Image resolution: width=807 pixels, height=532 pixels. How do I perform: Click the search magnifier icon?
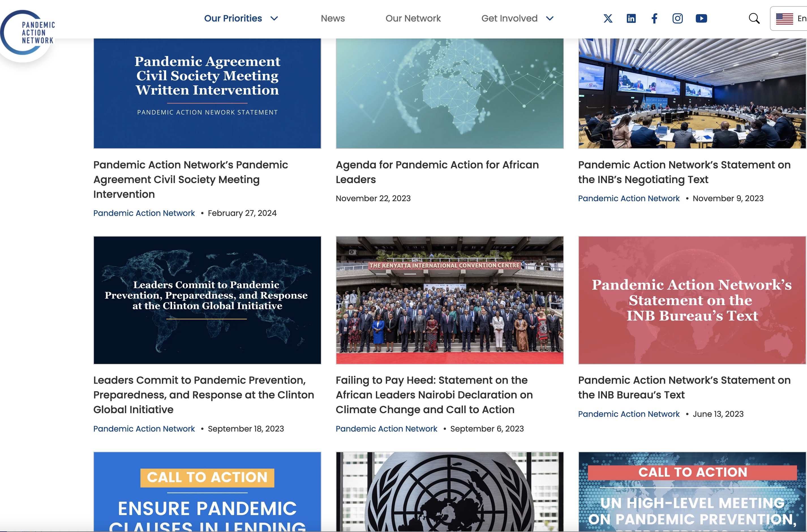754,18
